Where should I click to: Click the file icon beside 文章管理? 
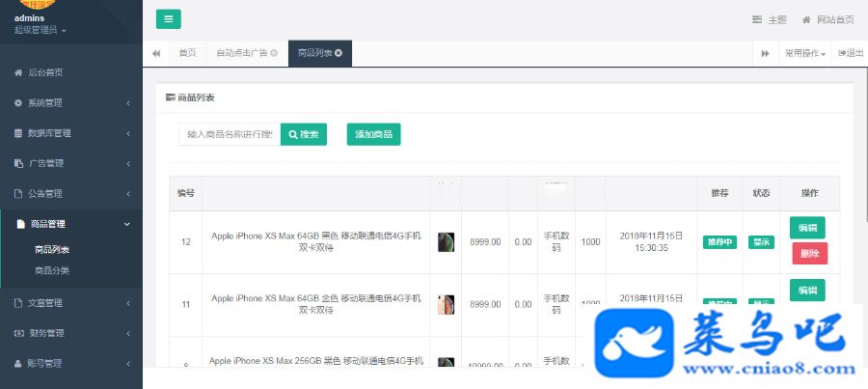tap(18, 303)
